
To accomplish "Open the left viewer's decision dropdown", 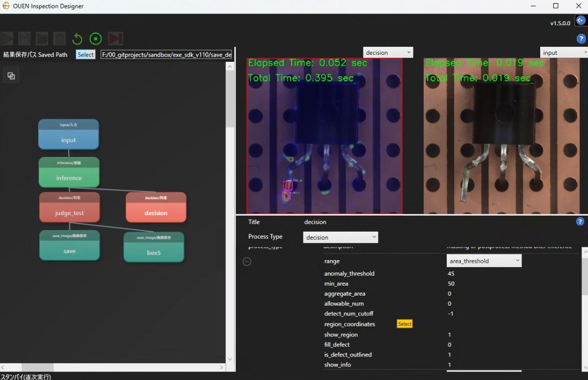I will 388,53.
